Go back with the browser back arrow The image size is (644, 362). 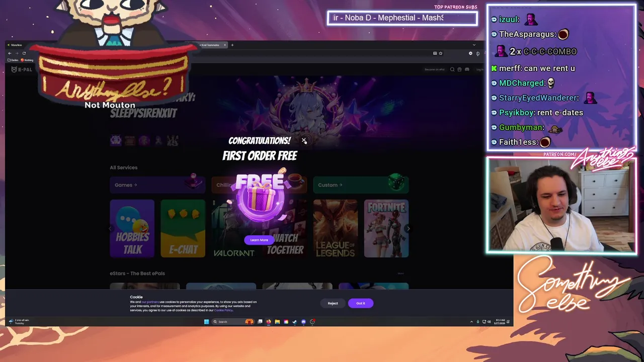point(10,53)
